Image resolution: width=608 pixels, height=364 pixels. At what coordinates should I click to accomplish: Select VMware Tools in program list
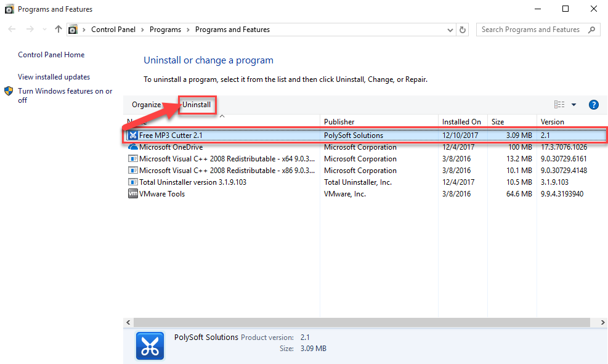pyautogui.click(x=162, y=193)
